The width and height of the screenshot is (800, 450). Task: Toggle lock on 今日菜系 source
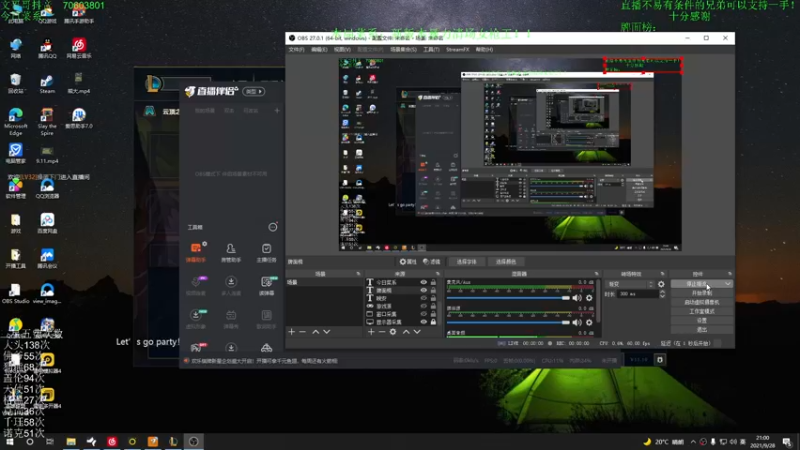(x=433, y=282)
